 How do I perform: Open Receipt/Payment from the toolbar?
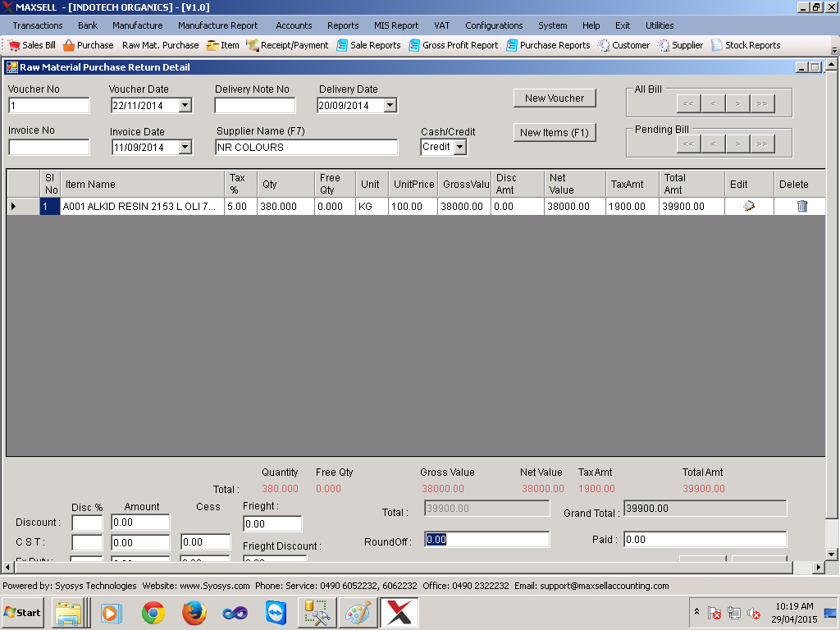[x=287, y=46]
